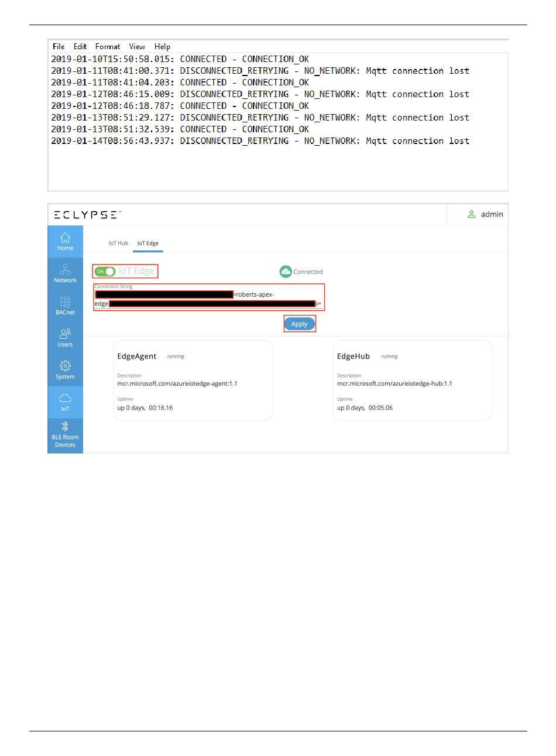Click log line '2019-01-11T08:41:04.203'
The height and width of the screenshot is (756, 556).
tap(180, 83)
